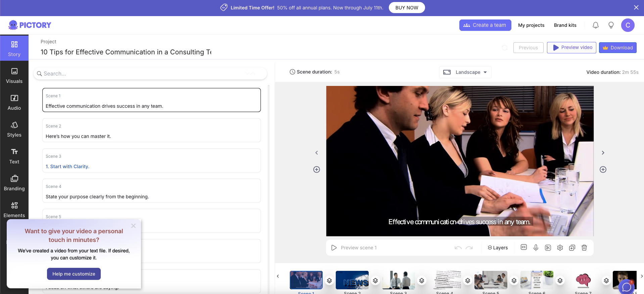Screen dimensions: 644x294
Task: Select Scene 4 'State your purpose clearly' card
Action: click(151, 191)
